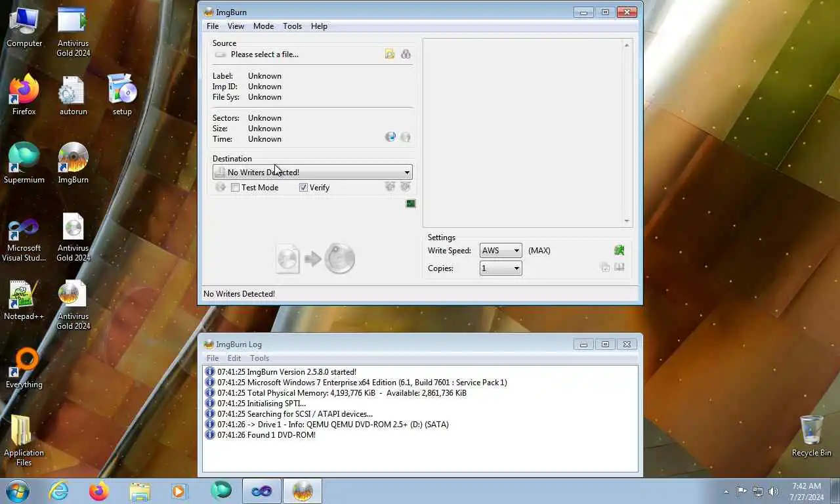The width and height of the screenshot is (840, 504).
Task: Click the 'Please select a file...' source text
Action: (264, 54)
